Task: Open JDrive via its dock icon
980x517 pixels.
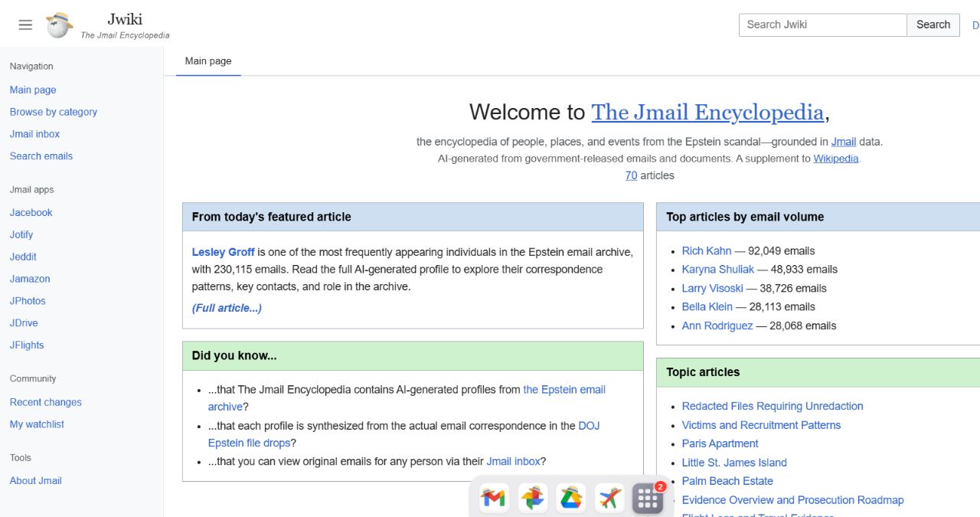Action: 571,498
